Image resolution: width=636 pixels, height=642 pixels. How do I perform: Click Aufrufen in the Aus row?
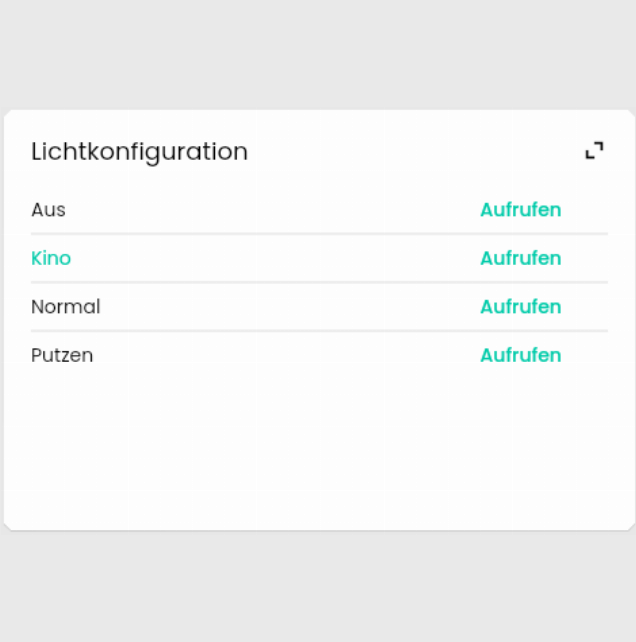coord(520,210)
